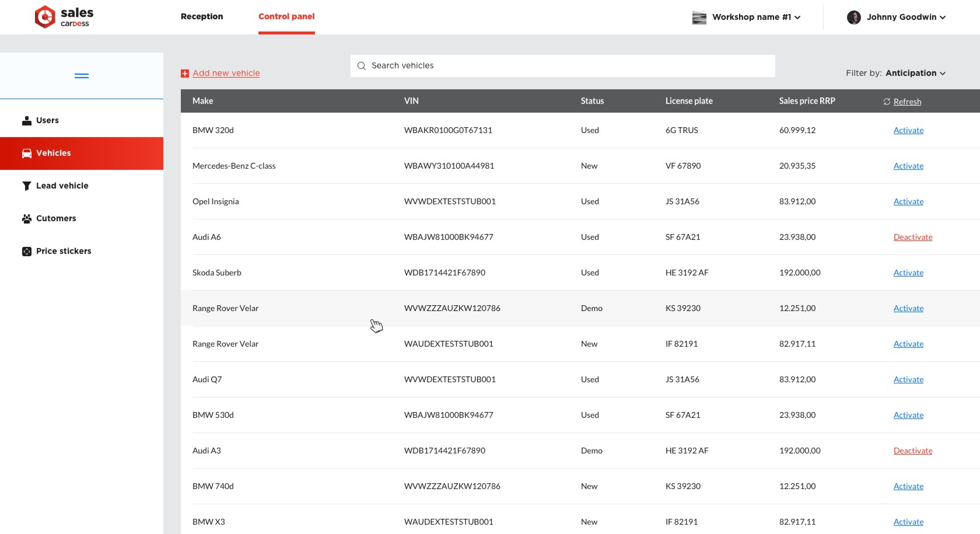Click the Price stickers icon
Image resolution: width=980 pixels, height=534 pixels.
coord(27,251)
